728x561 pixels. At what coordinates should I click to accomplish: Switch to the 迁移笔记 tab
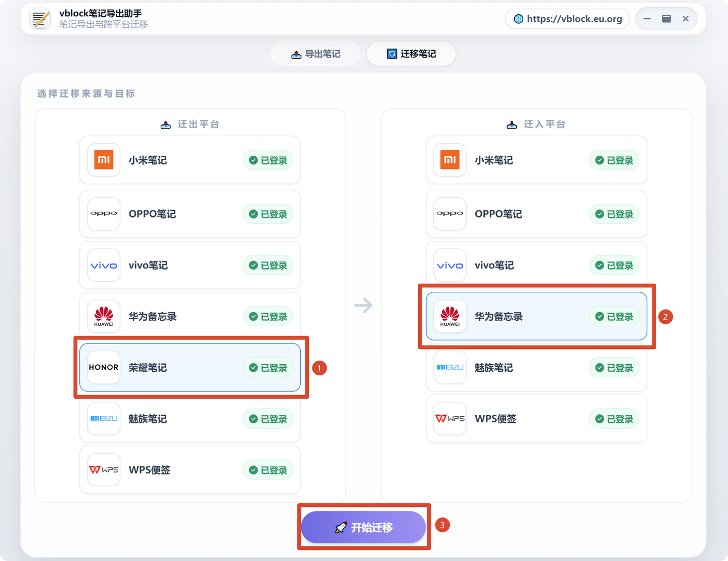click(x=411, y=54)
